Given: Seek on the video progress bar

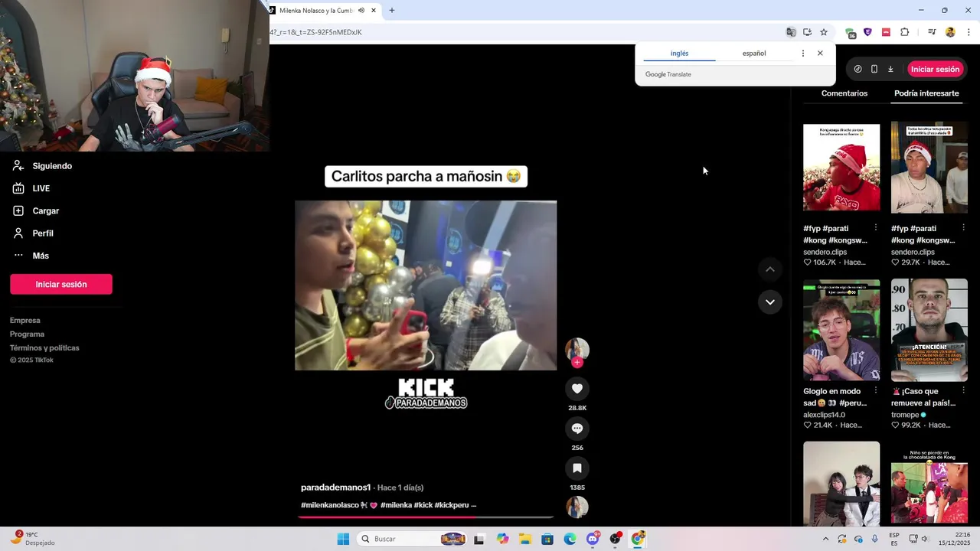Looking at the screenshot, I should click(426, 517).
